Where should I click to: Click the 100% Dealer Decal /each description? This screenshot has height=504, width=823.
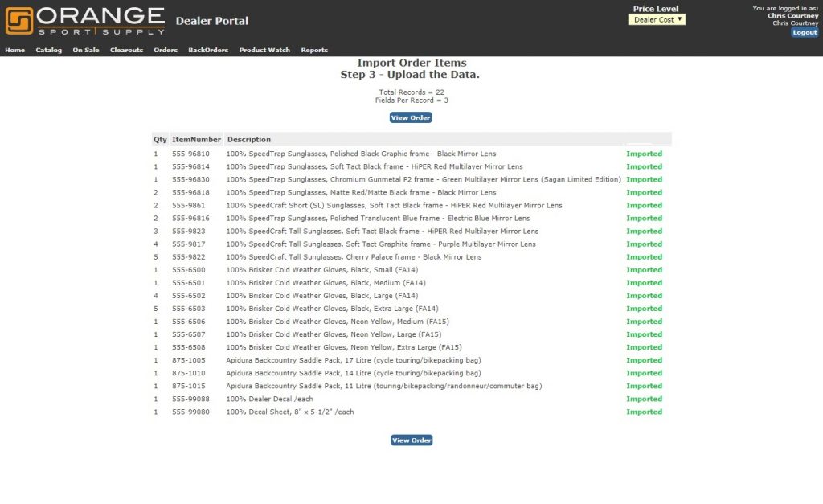[269, 399]
